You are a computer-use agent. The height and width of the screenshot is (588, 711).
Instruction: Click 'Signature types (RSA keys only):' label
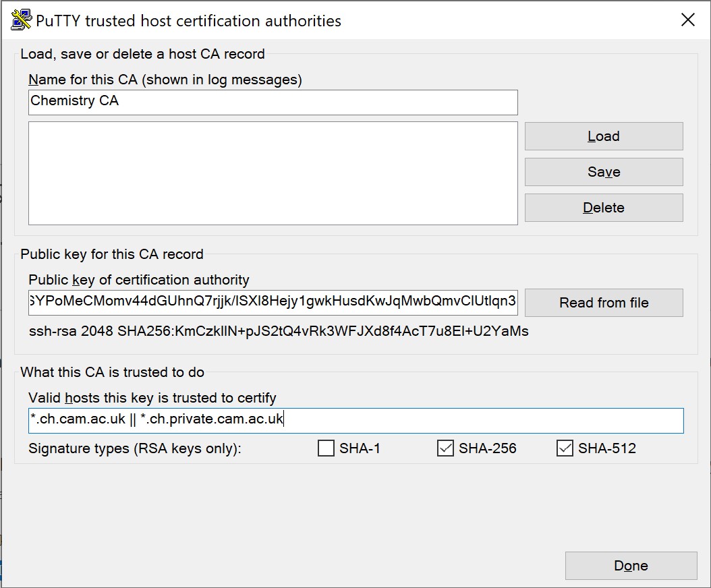point(135,448)
